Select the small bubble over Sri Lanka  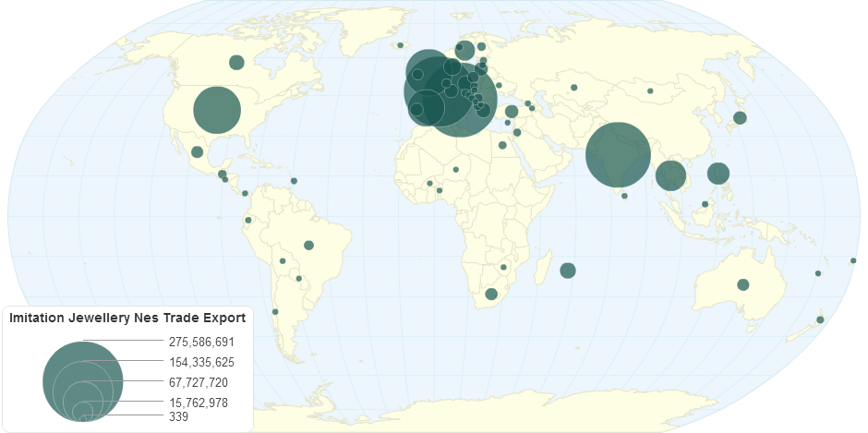click(624, 196)
